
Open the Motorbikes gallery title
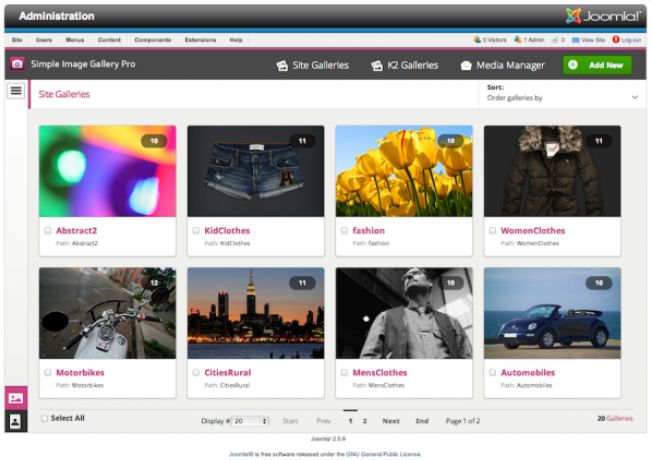80,372
